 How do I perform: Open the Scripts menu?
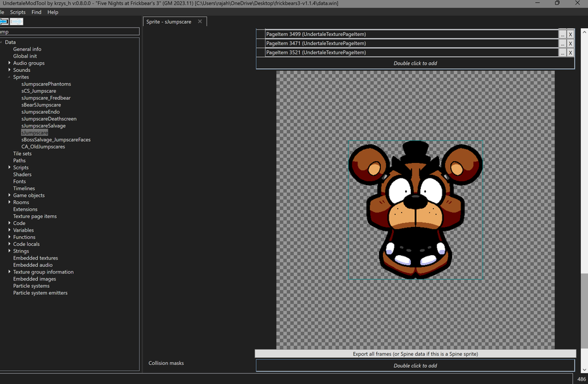pos(18,12)
